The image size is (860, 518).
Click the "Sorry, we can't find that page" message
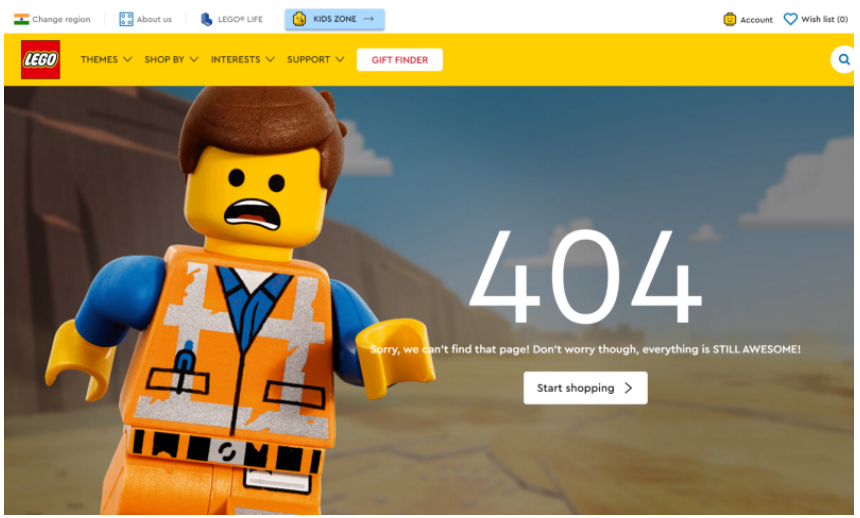click(585, 349)
